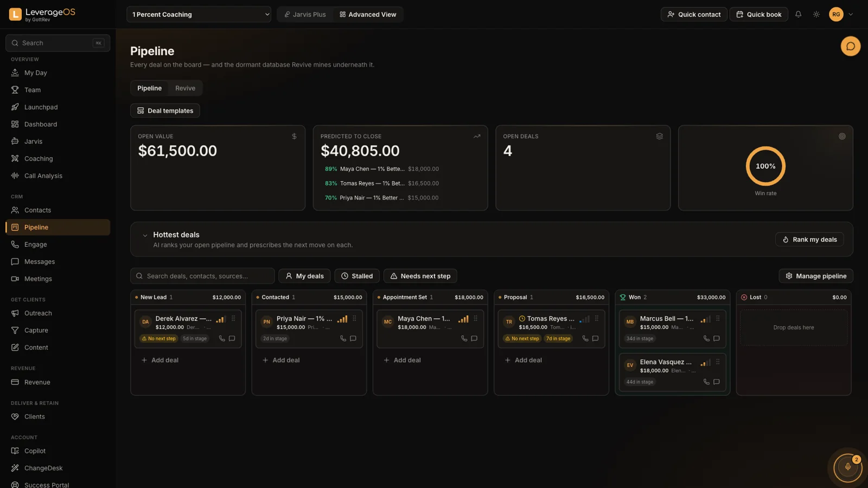
Task: Switch to Advanced View mode
Action: pyautogui.click(x=368, y=15)
